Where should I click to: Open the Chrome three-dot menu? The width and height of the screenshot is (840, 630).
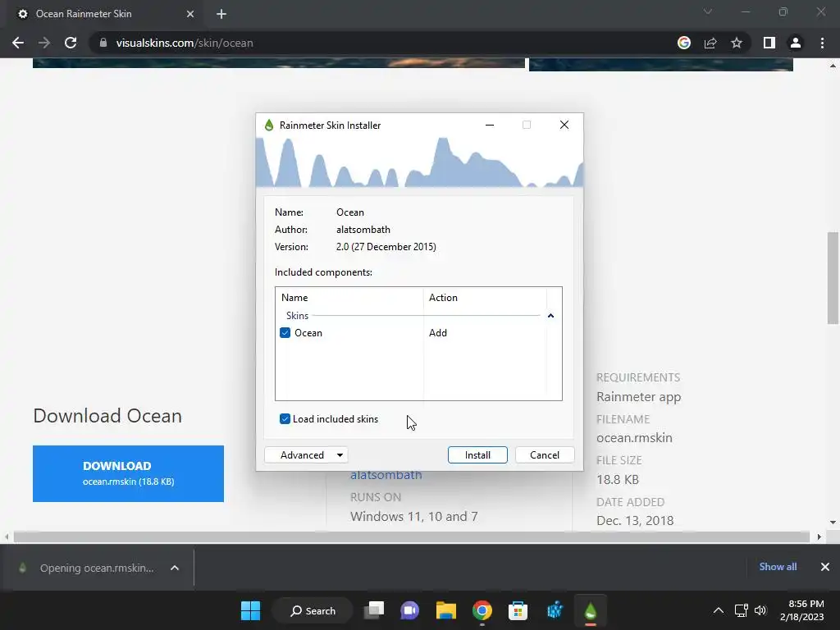822,43
